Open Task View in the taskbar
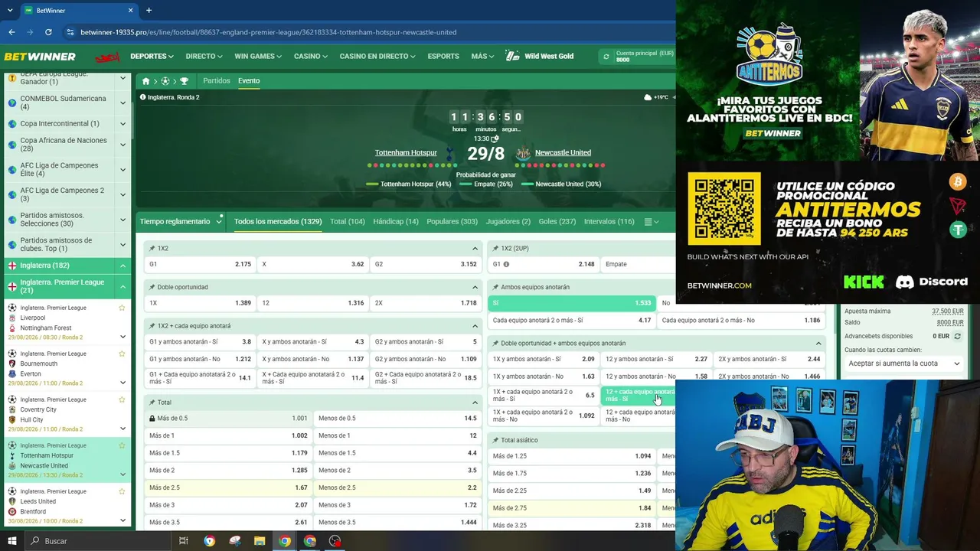This screenshot has width=980, height=551. (184, 541)
